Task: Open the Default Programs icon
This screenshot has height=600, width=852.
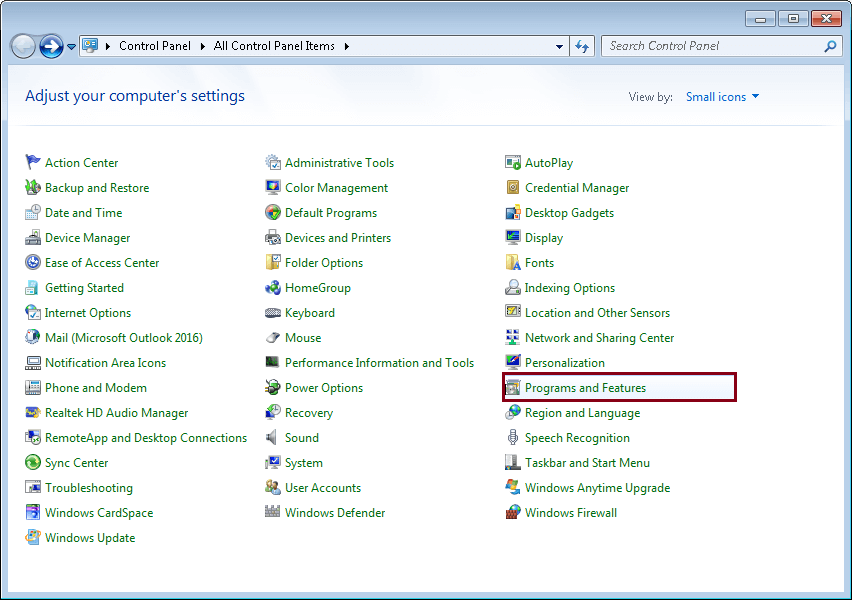Action: point(273,212)
